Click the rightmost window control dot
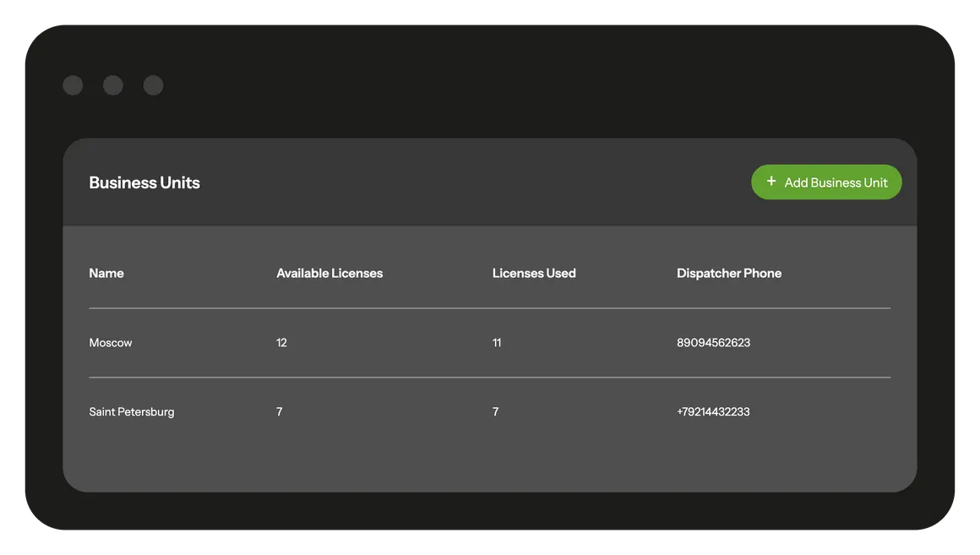 153,85
